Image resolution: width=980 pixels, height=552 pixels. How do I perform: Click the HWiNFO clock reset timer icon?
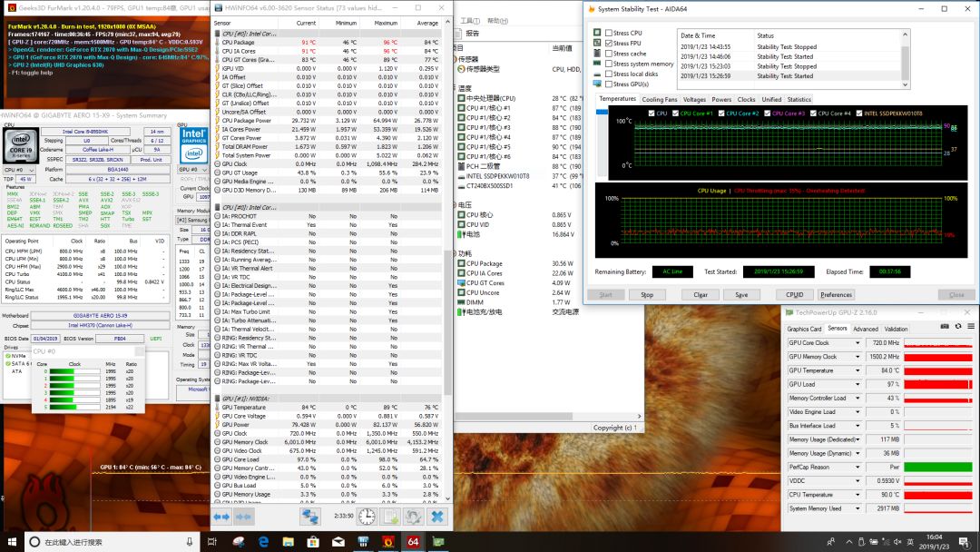point(367,516)
